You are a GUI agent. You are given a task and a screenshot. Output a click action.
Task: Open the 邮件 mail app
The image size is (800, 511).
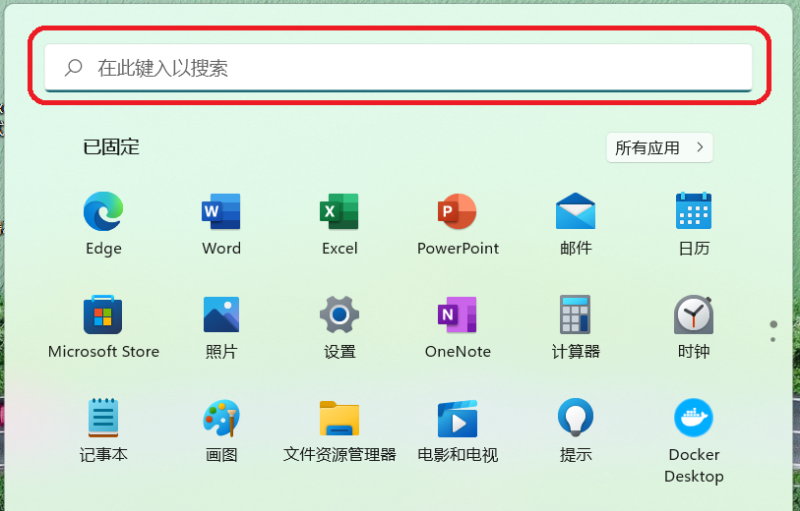[x=576, y=223]
